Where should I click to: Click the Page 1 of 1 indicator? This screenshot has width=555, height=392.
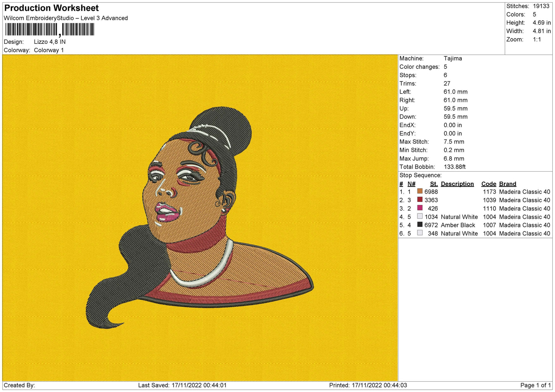pyautogui.click(x=535, y=385)
